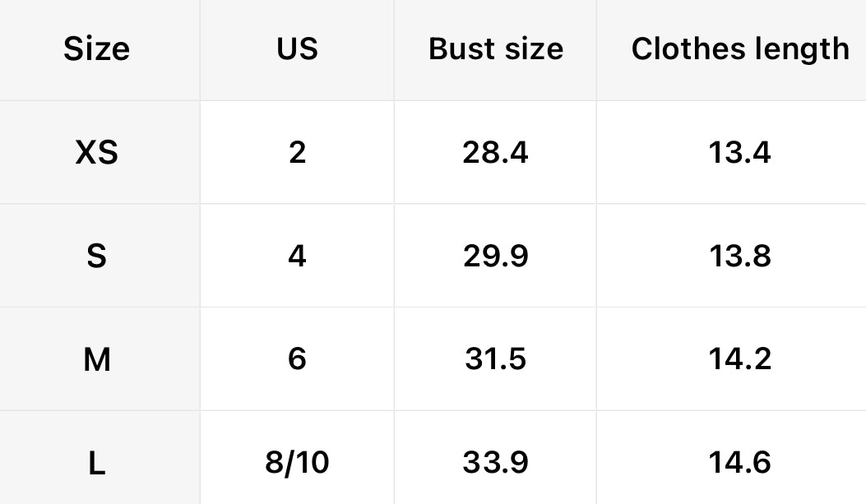866x504 pixels.
Task: Select the US 8/10 cell
Action: click(x=297, y=463)
